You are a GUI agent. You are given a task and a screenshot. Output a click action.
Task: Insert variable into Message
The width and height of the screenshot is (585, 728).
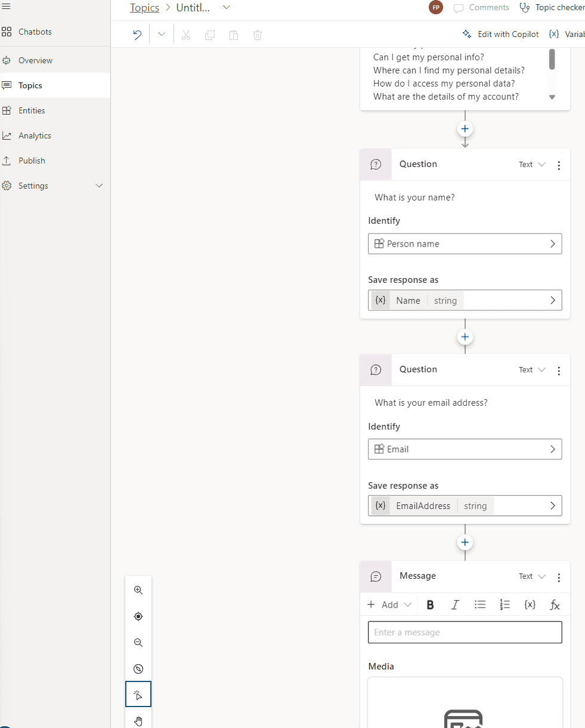pyautogui.click(x=530, y=604)
